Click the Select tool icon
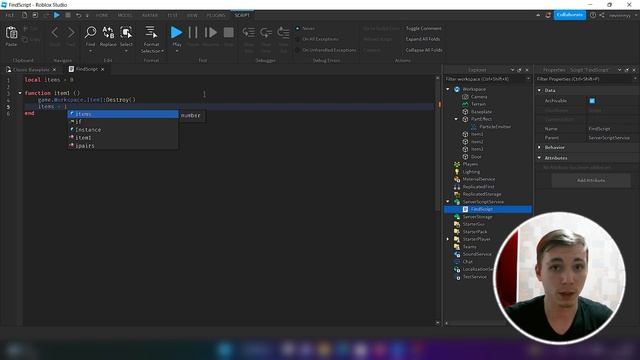Image resolution: width=640 pixels, height=360 pixels. click(x=126, y=32)
